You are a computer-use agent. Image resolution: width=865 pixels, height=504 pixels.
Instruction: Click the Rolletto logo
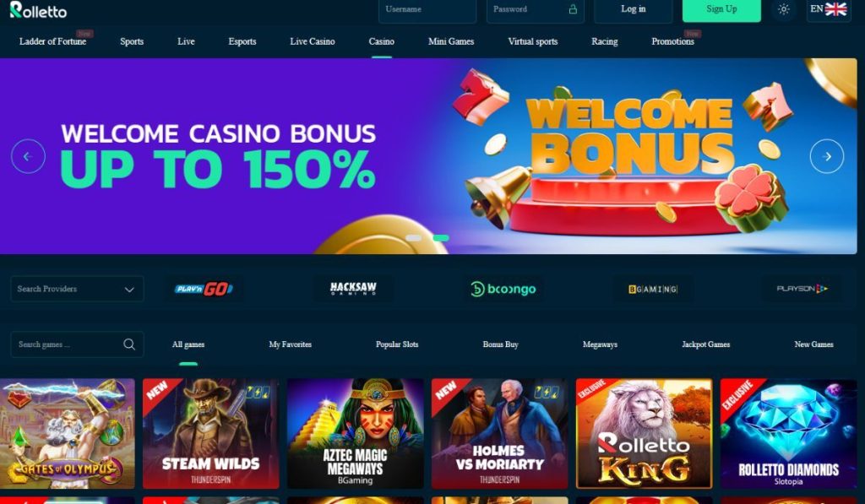(38, 10)
